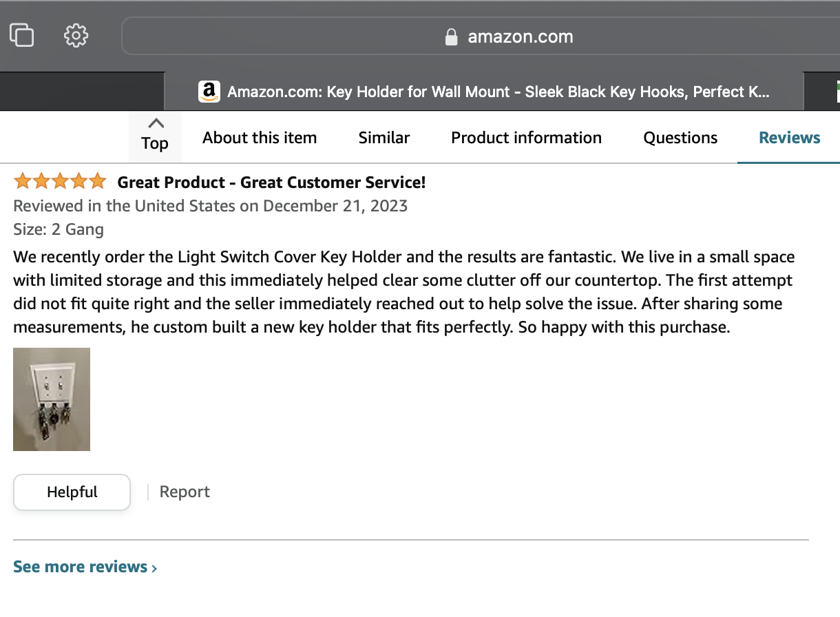Image resolution: width=840 pixels, height=617 pixels.
Task: Go to the About this item section
Action: (260, 138)
